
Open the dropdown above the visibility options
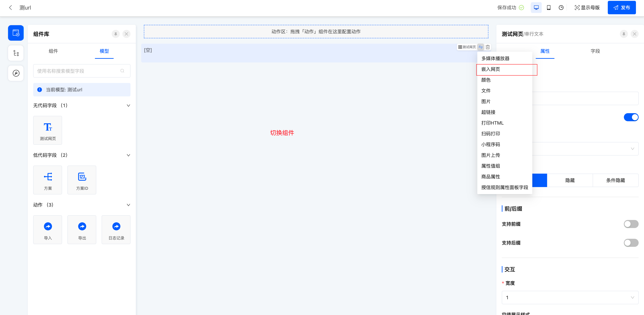point(585,149)
